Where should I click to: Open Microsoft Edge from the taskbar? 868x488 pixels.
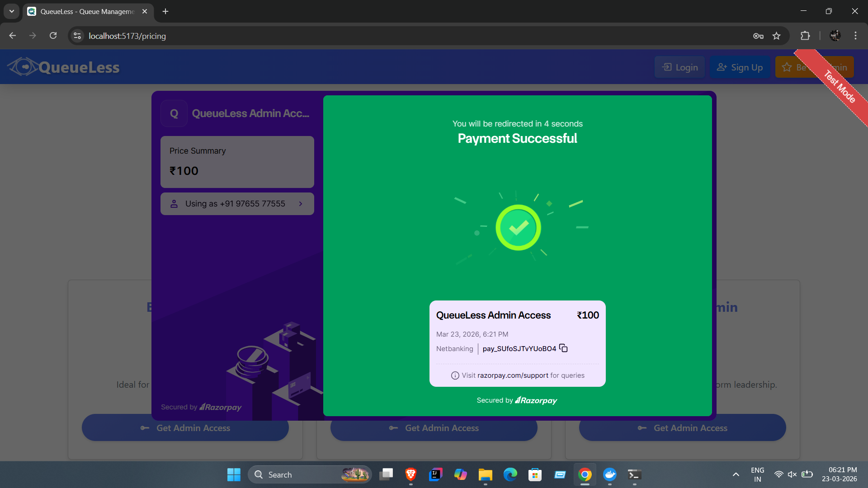pos(510,474)
